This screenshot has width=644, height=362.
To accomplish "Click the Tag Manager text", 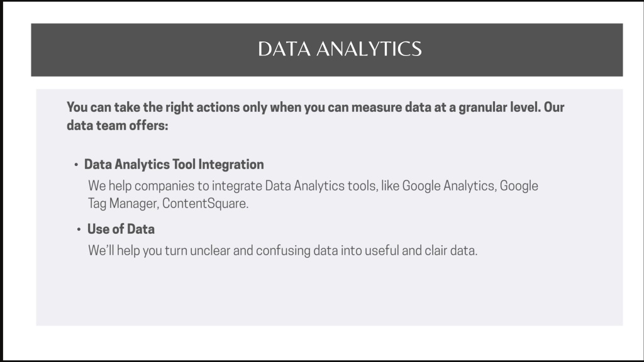I will (x=123, y=204).
